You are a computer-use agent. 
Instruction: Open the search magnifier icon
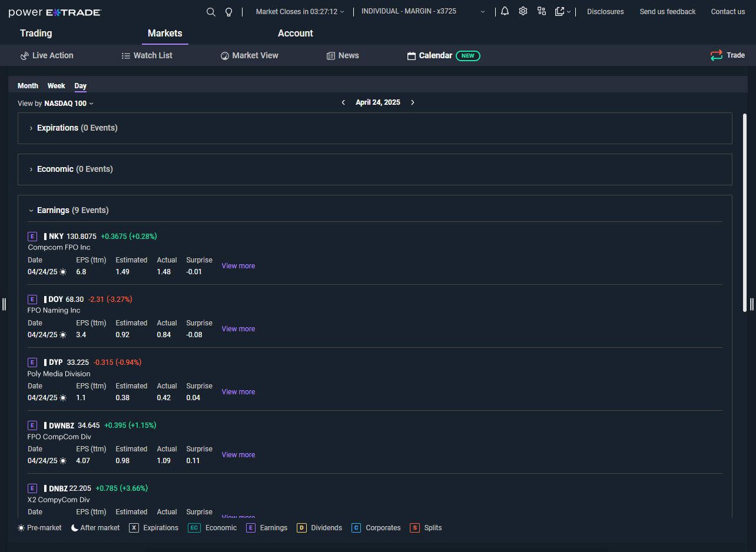point(211,12)
